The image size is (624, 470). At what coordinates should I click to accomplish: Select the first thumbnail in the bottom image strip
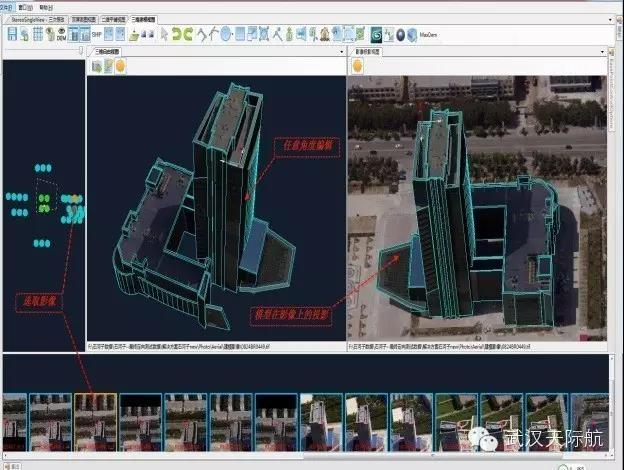(13, 419)
